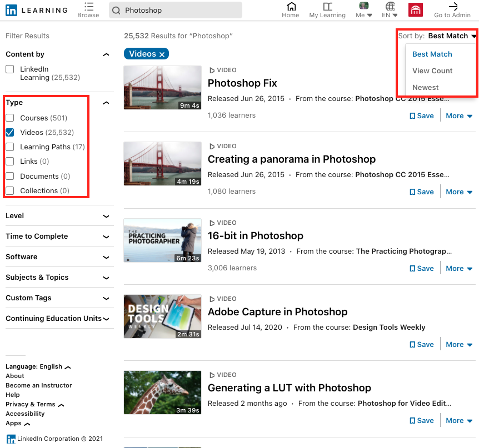Viewport: 479px width, 448px height.
Task: Click the Go to Admin arrow
Action: 453,7
